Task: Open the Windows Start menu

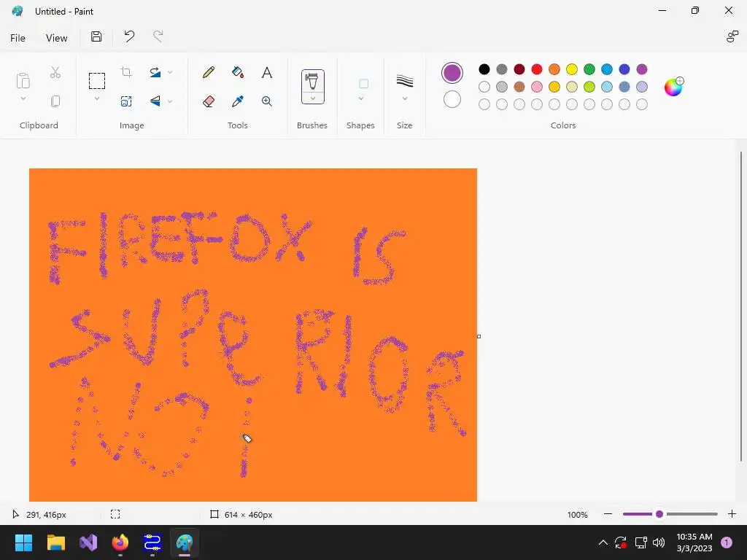Action: (x=23, y=542)
